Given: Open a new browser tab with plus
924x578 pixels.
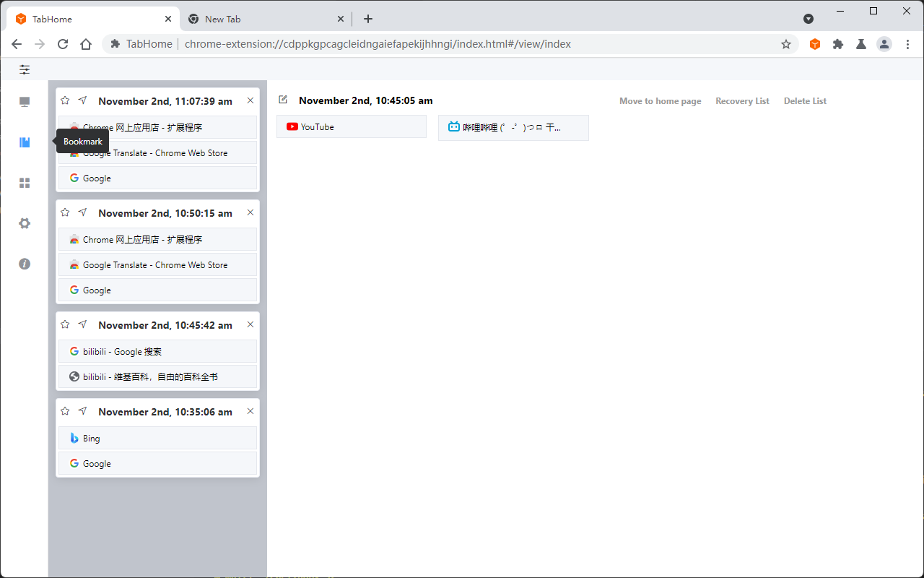Looking at the screenshot, I should [368, 19].
